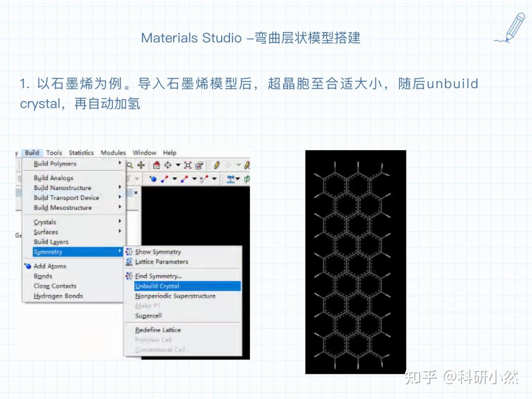This screenshot has height=399, width=532.
Task: Click the Fit View icon
Action: pyautogui.click(x=188, y=165)
